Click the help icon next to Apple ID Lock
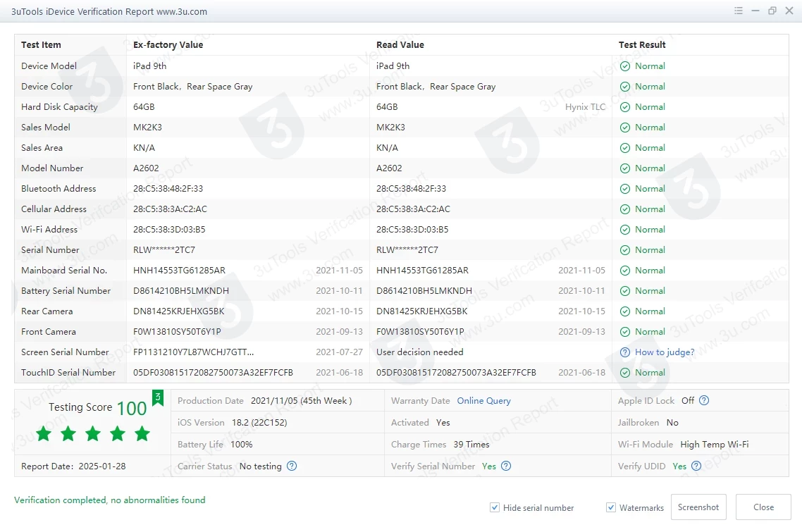The width and height of the screenshot is (802, 532). [704, 400]
